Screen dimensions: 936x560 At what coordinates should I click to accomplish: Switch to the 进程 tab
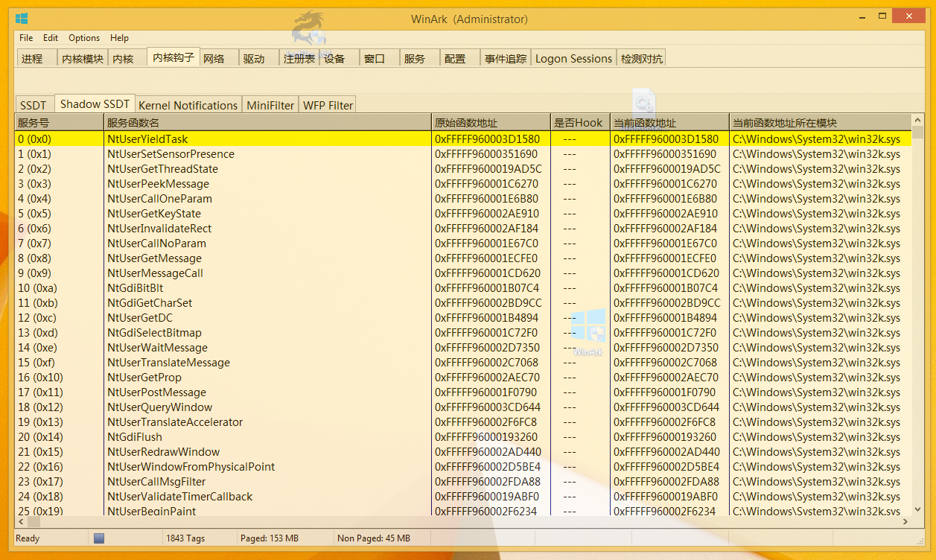point(36,59)
